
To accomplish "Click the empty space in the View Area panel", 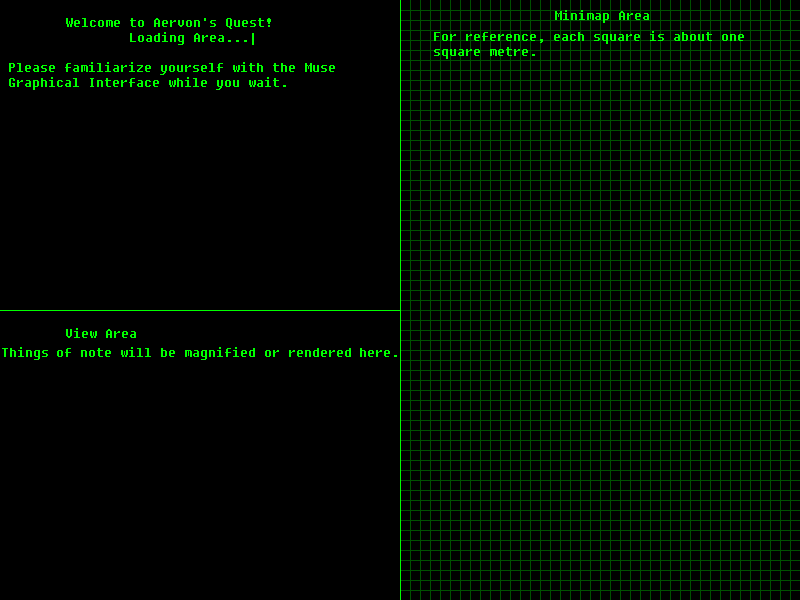I will coord(200,480).
